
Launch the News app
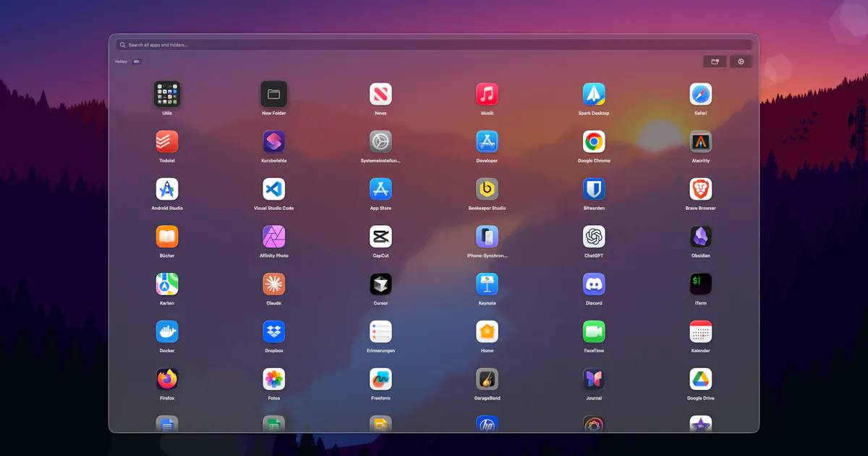[380, 94]
